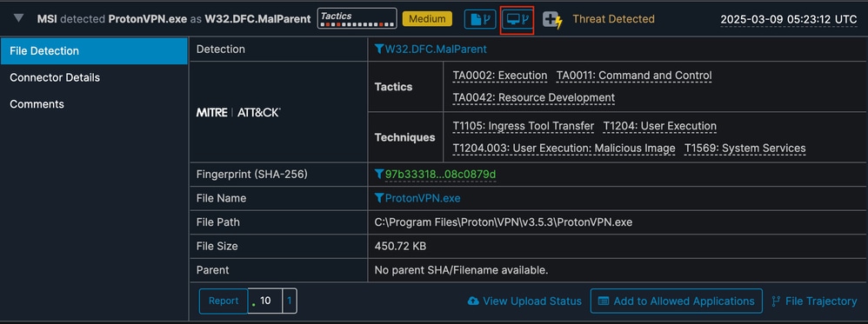Open T1105: Ingress Tool Transfer technique
Image resolution: width=868 pixels, height=324 pixels.
pyautogui.click(x=523, y=126)
